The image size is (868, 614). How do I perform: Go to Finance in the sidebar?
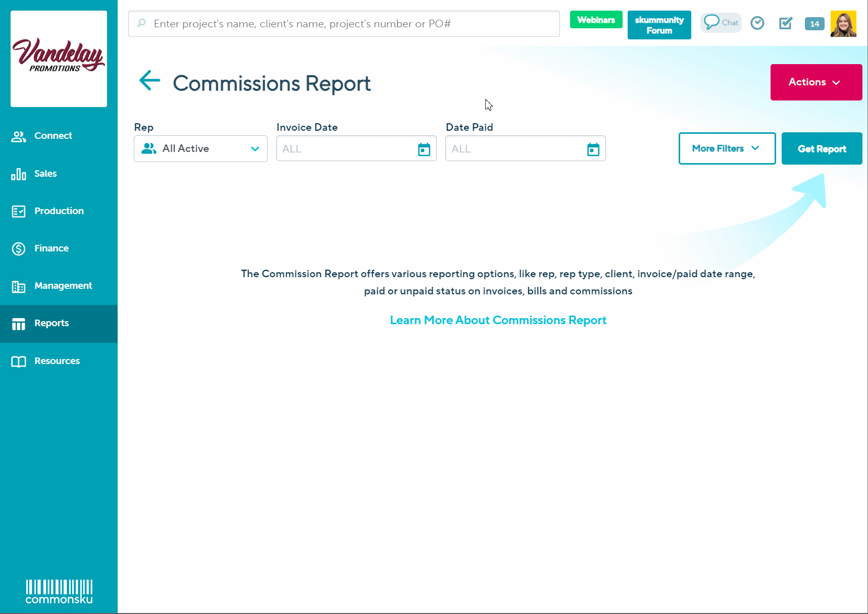(51, 248)
